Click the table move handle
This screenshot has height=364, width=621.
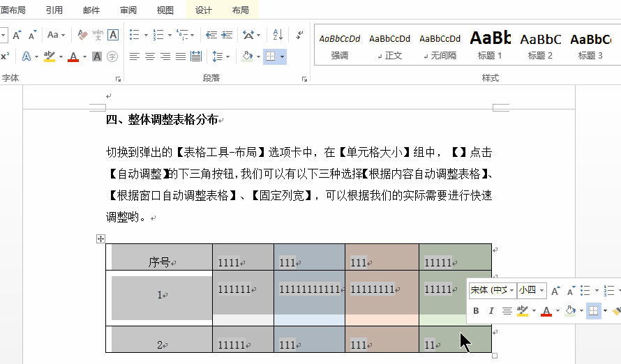[x=100, y=238]
